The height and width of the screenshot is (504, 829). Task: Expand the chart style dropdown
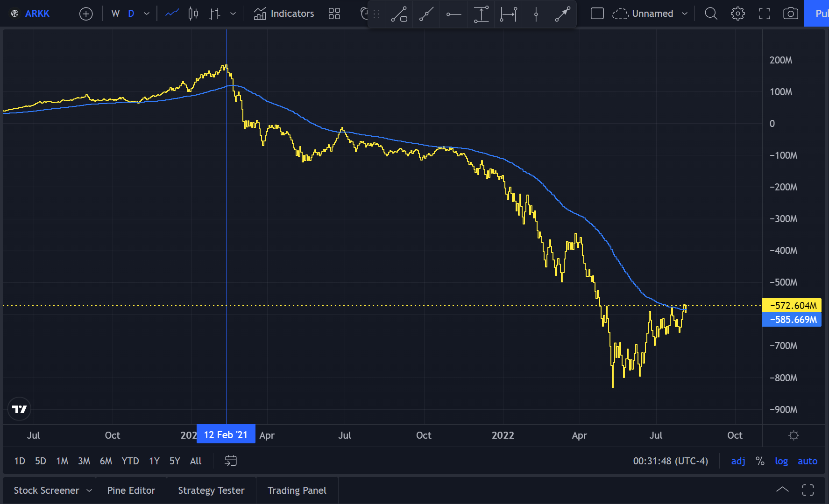click(x=233, y=14)
